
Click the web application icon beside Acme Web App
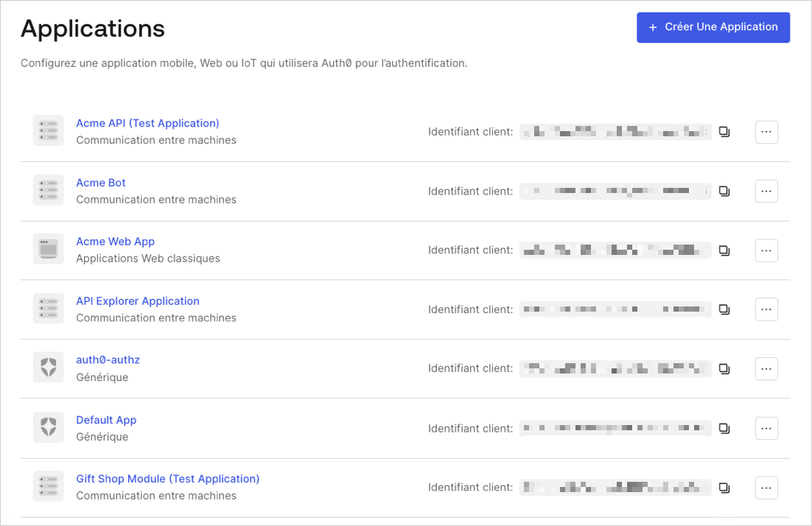point(48,249)
